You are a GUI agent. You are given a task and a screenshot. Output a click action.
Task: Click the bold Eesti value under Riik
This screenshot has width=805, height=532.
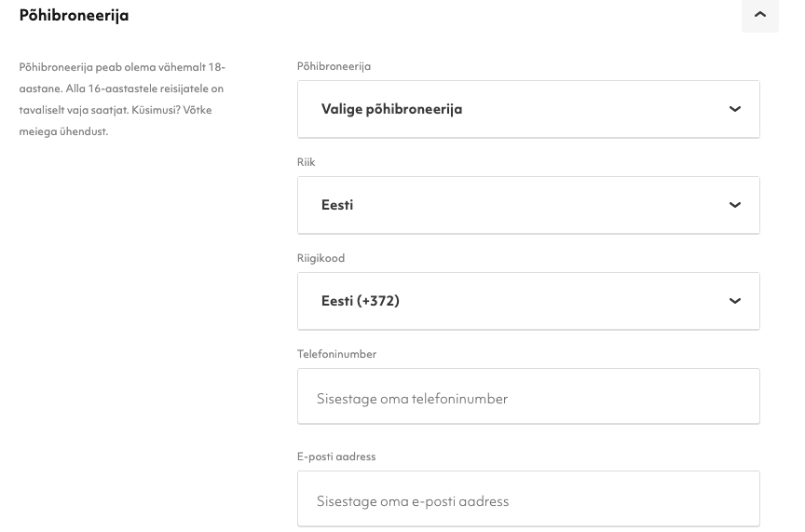(337, 205)
